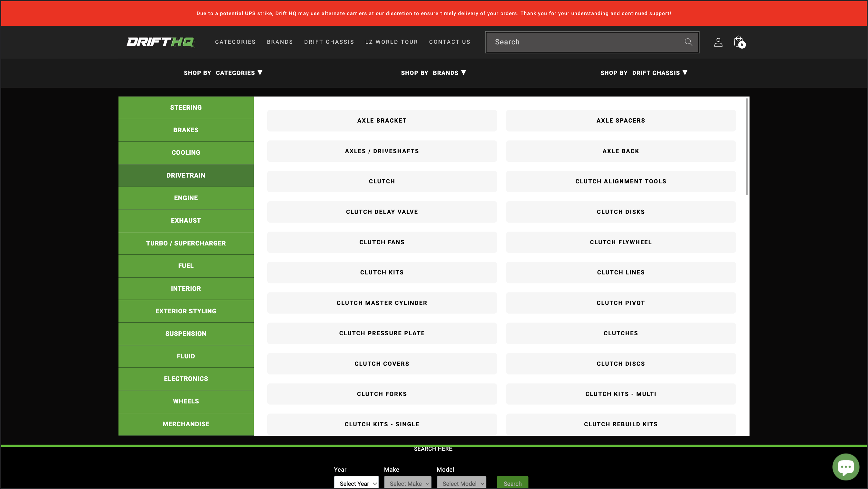Open the shopping cart icon
The height and width of the screenshot is (489, 868).
click(739, 42)
